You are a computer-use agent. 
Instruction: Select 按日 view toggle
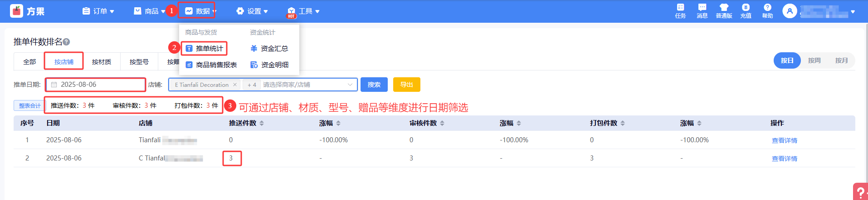point(787,60)
